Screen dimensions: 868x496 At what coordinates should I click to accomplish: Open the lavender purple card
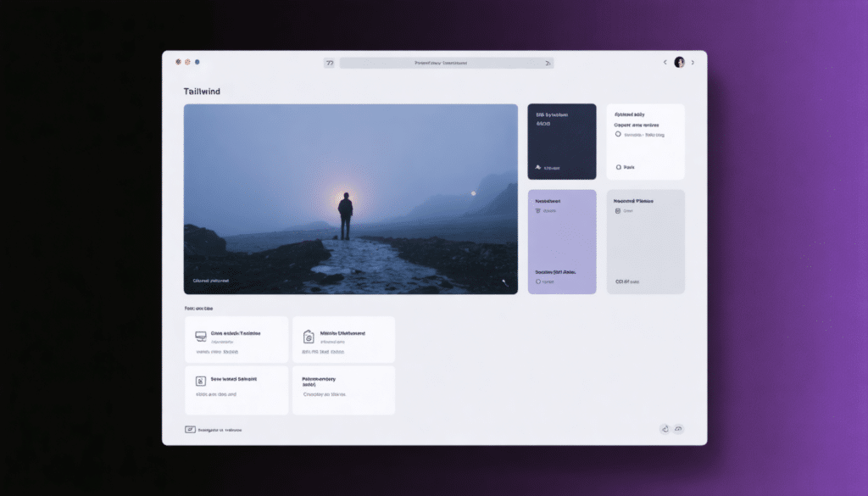click(x=562, y=242)
